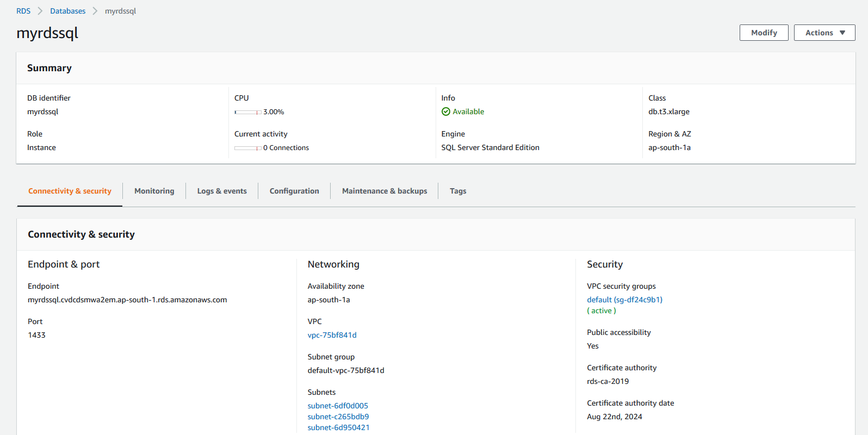Click the green Available status check icon
868x435 pixels.
point(445,111)
